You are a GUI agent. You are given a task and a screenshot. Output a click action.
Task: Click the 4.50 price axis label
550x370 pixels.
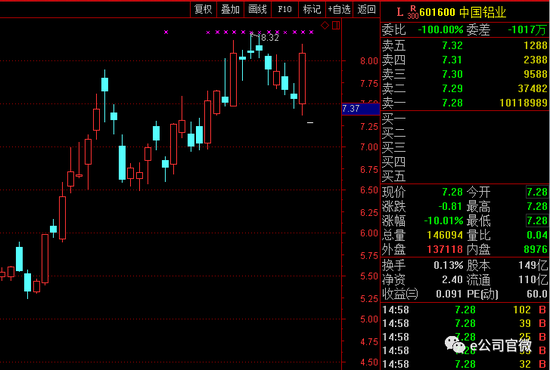click(x=369, y=362)
